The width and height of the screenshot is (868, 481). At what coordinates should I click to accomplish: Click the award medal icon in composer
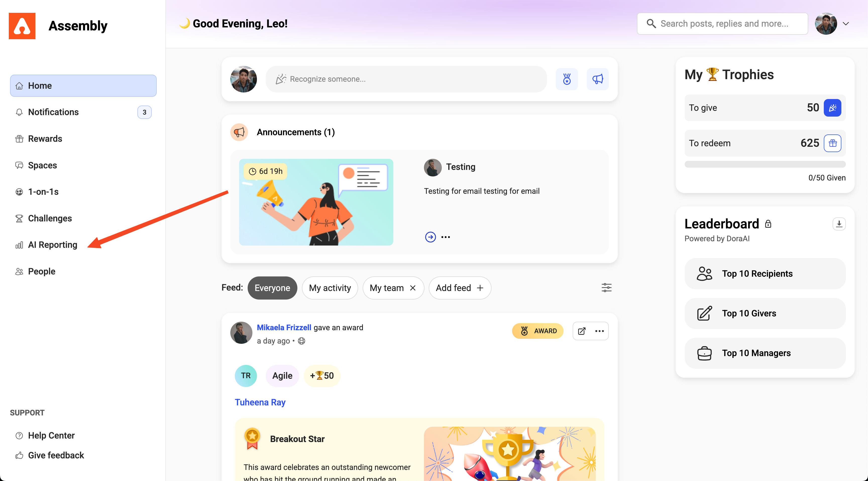click(567, 79)
